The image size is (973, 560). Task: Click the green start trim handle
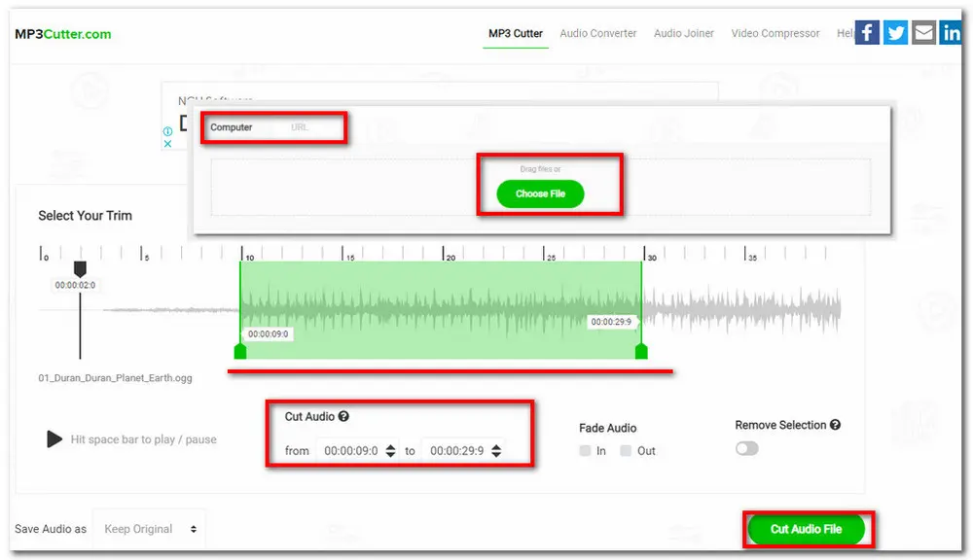(240, 352)
